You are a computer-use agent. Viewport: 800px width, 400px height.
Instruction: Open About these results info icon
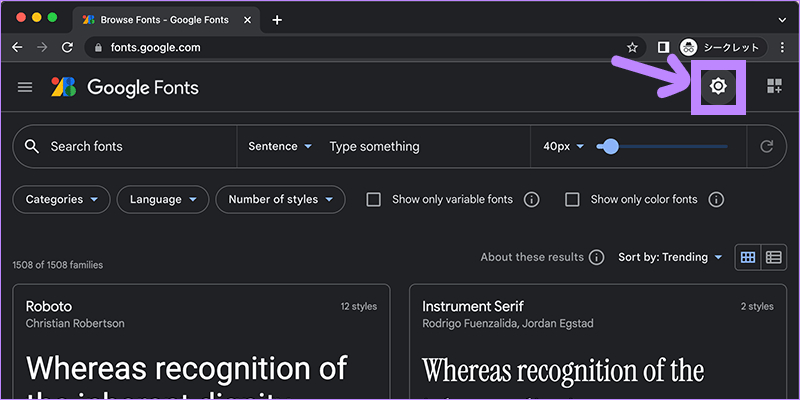coord(596,257)
